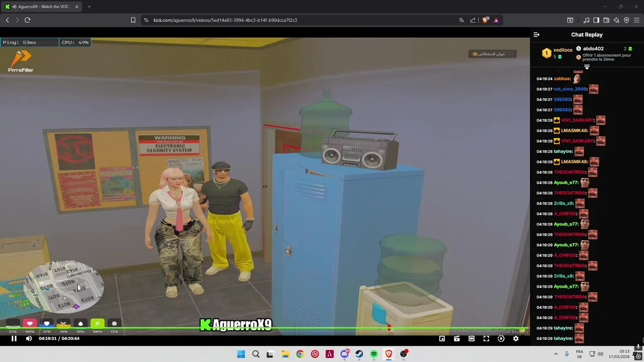The height and width of the screenshot is (362, 644).
Task: Open Steam from the taskbar
Action: (x=359, y=354)
